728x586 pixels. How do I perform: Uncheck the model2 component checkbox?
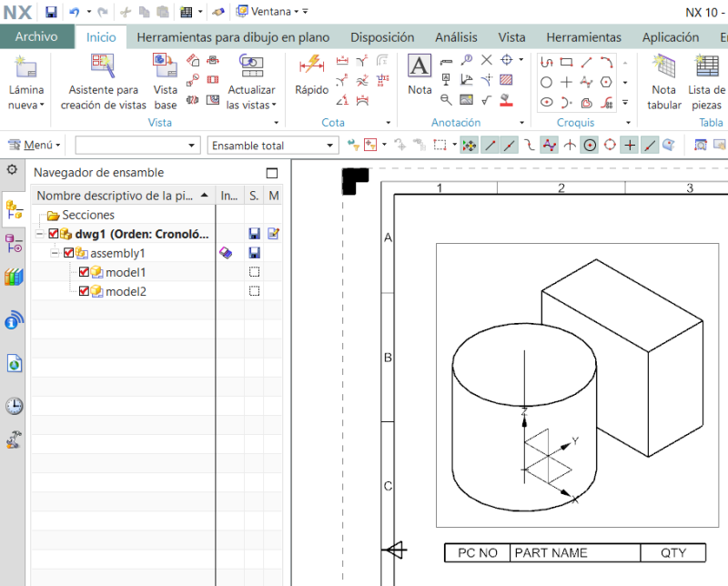pos(84,291)
